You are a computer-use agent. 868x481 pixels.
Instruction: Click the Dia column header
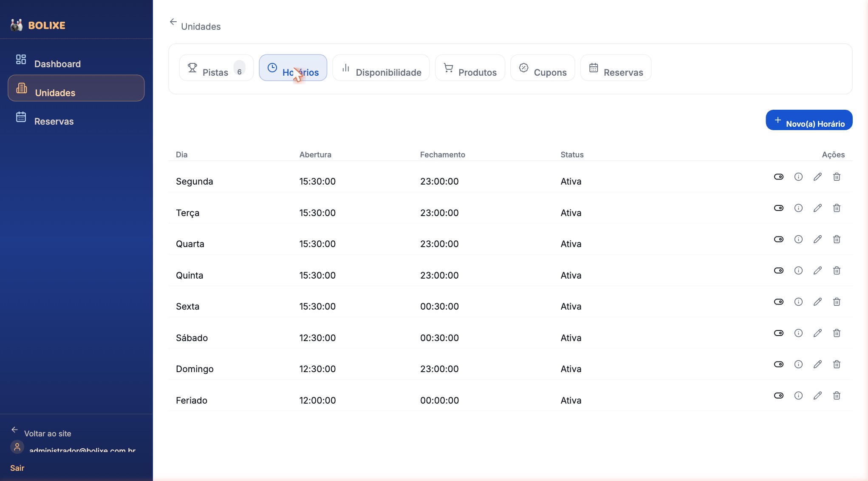click(x=181, y=154)
